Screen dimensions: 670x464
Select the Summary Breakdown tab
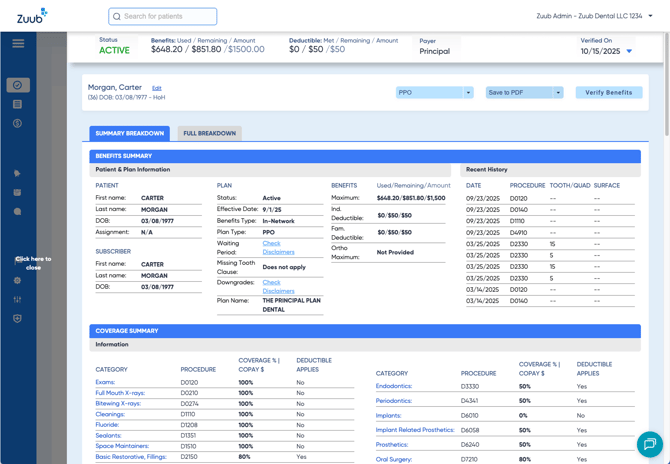coord(129,133)
